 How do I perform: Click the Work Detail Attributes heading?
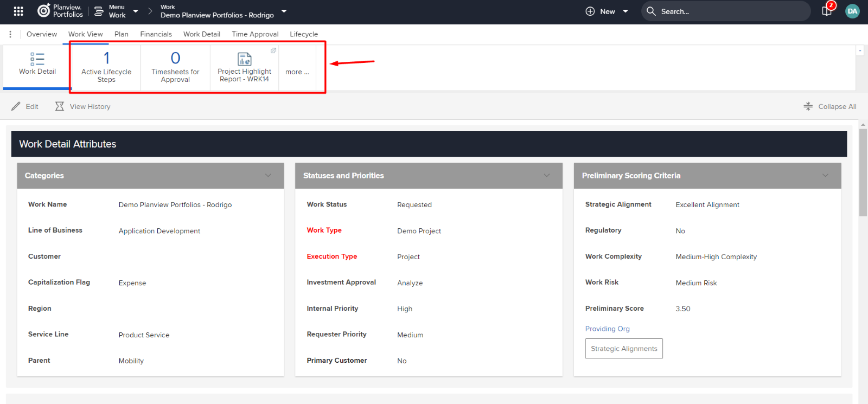[68, 144]
